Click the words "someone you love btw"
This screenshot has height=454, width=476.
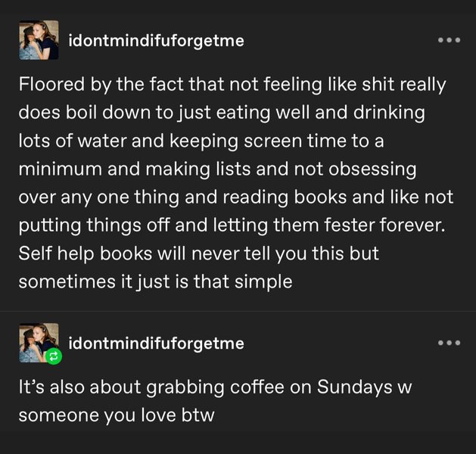coord(117,415)
